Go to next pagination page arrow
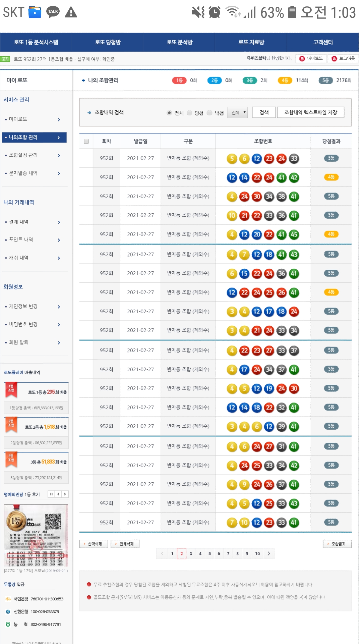Screen dimensions: 362x644 pyautogui.click(x=269, y=553)
